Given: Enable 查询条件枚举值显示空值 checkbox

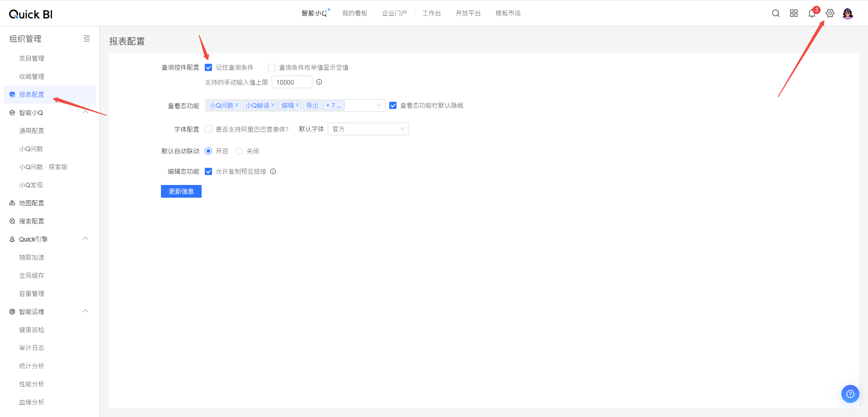Looking at the screenshot, I should tap(272, 67).
